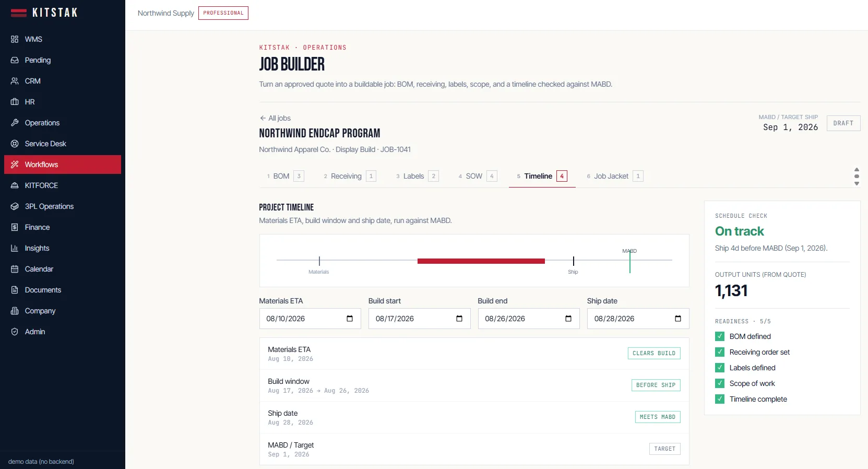Open Service Desk in sidebar
The width and height of the screenshot is (868, 469).
coord(63,144)
